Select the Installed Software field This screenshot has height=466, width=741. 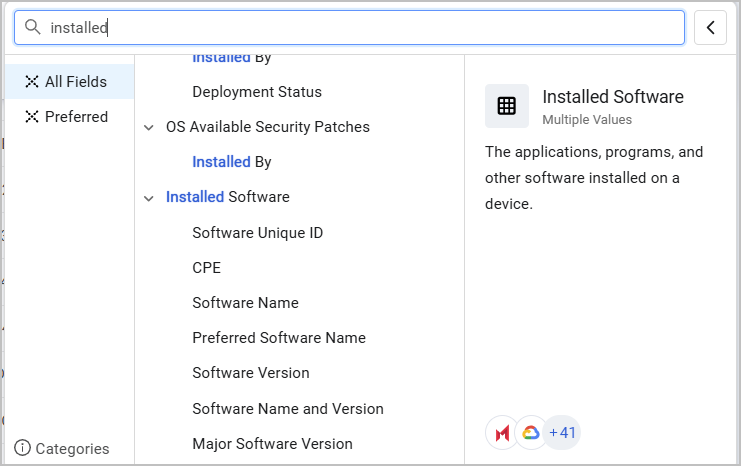click(x=228, y=197)
